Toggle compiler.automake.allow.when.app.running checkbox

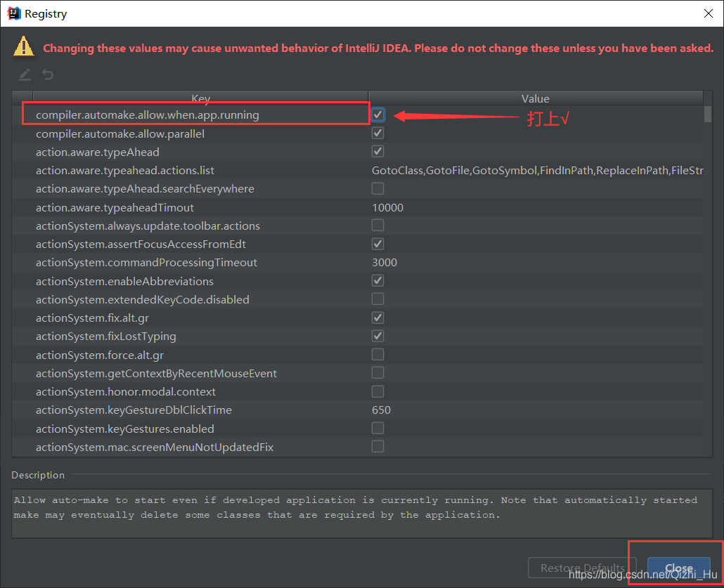pyautogui.click(x=377, y=115)
